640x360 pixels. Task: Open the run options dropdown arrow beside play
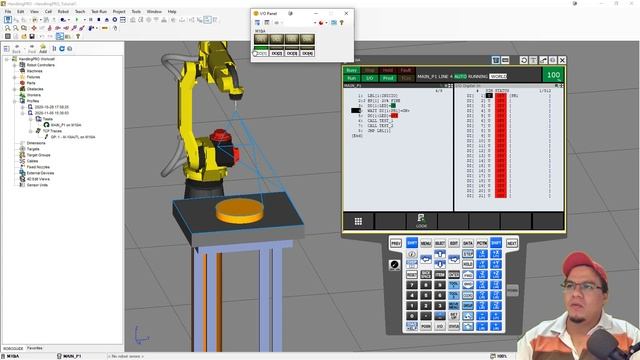pos(84,20)
